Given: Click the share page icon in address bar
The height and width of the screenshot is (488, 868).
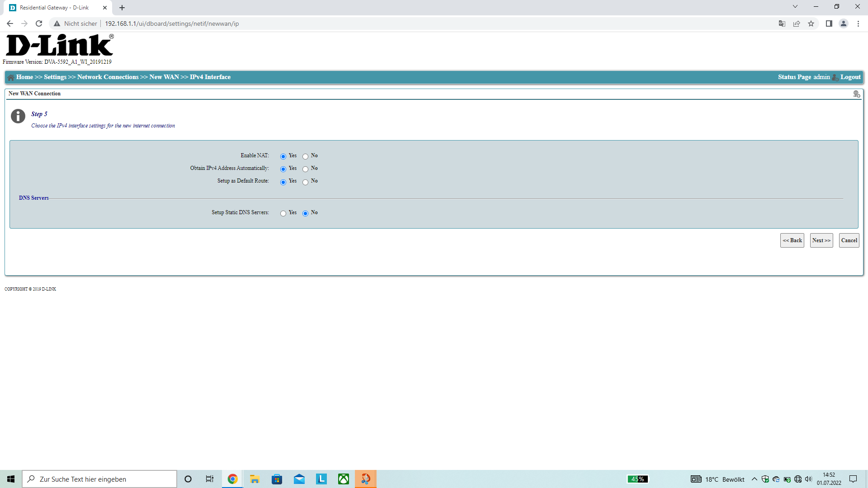Looking at the screenshot, I should (x=797, y=23).
